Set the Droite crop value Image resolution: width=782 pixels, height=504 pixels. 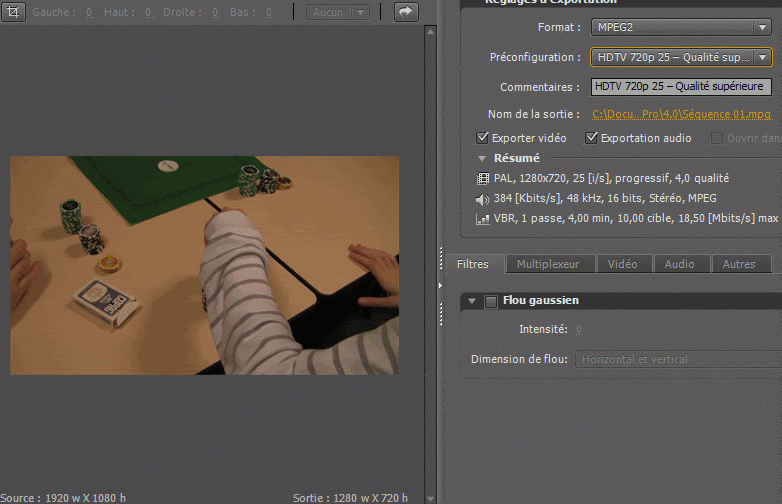(215, 12)
